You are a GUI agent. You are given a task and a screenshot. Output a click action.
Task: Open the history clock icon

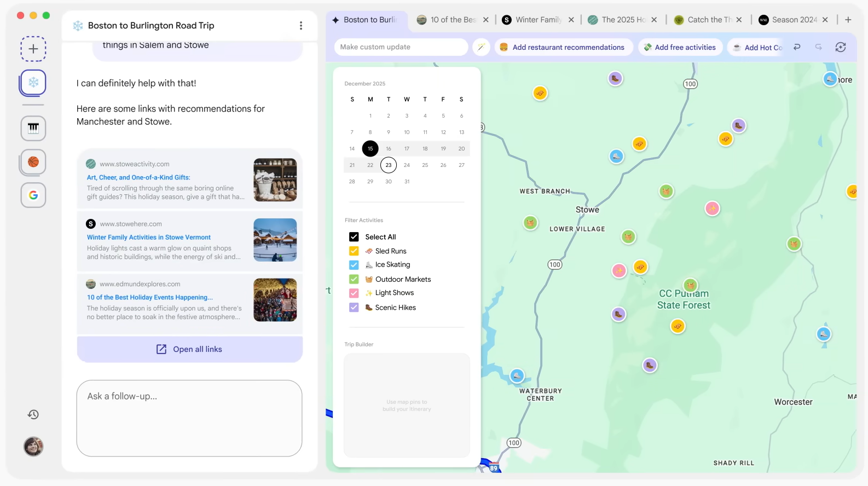33,414
